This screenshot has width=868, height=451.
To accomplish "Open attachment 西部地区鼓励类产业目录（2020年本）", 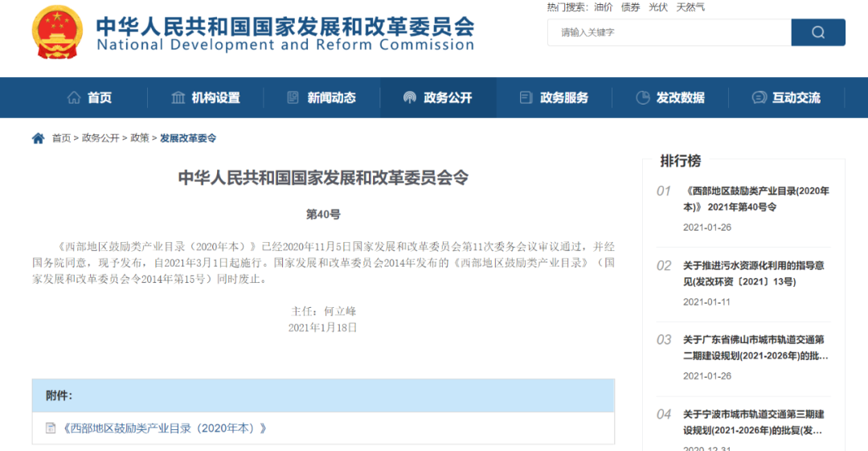I will click(x=164, y=428).
